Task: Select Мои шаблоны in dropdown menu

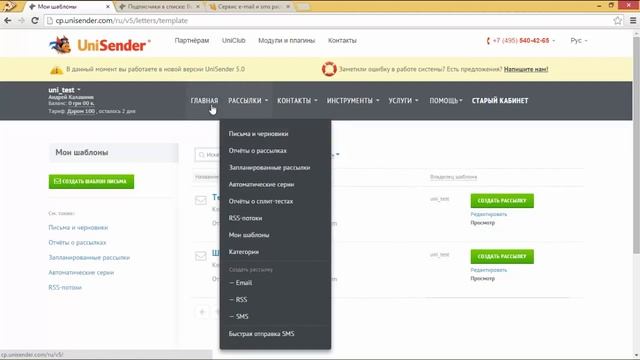Action: point(249,235)
